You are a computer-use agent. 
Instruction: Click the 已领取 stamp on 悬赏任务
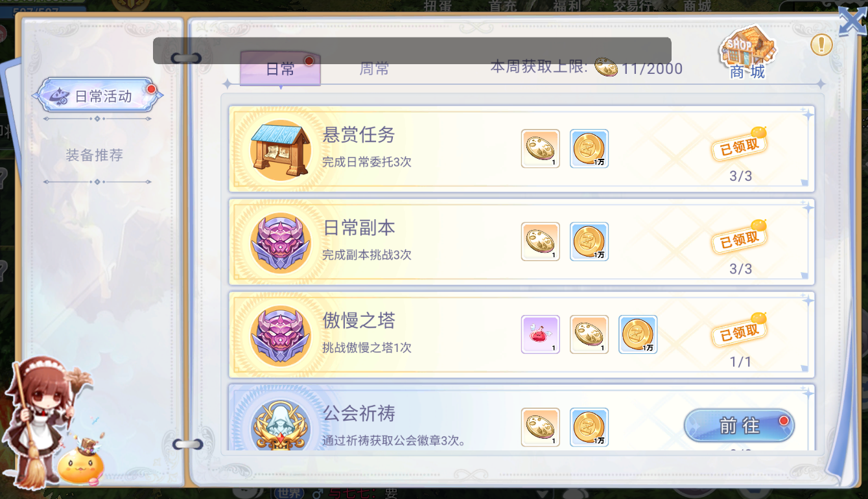coord(739,145)
